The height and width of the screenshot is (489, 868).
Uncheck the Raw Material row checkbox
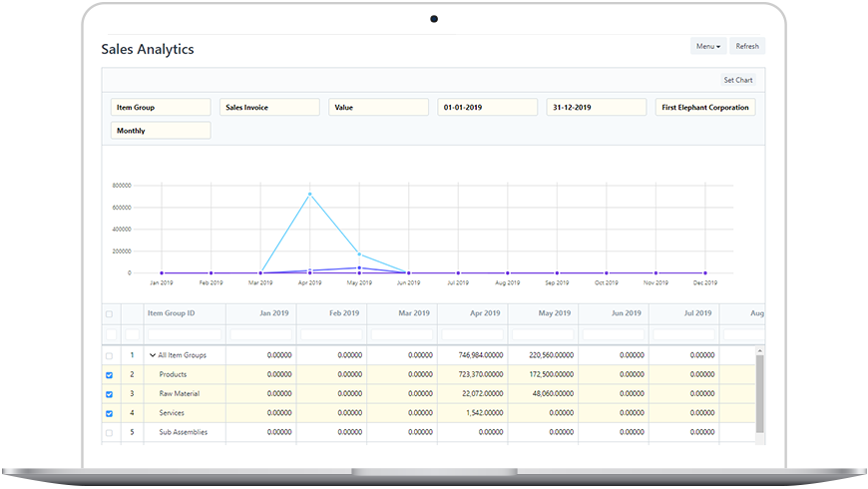tap(109, 394)
